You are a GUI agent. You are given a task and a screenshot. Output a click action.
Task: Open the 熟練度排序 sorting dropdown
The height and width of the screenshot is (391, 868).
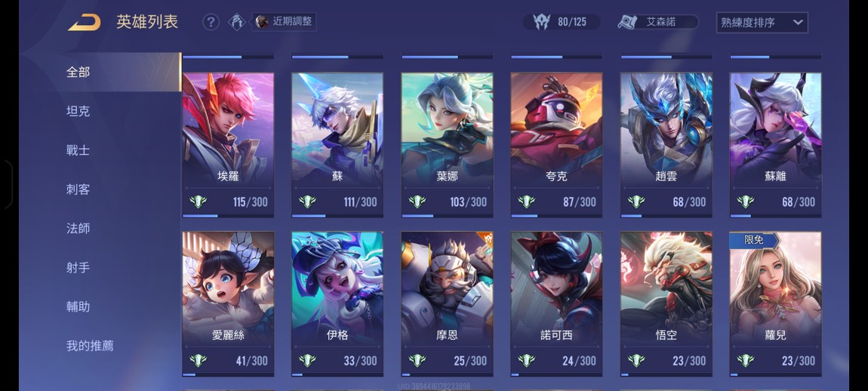(762, 23)
